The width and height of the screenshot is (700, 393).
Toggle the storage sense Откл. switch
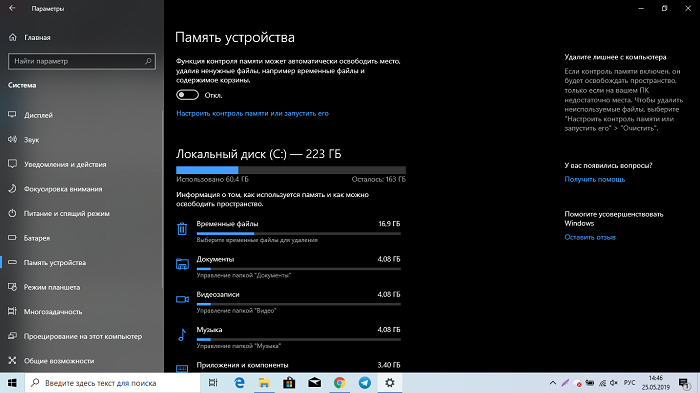point(187,95)
